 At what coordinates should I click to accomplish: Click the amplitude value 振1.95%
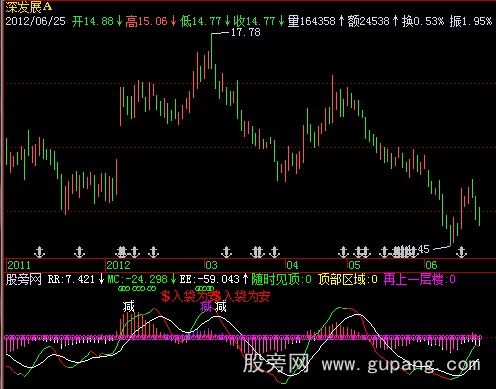coord(470,21)
